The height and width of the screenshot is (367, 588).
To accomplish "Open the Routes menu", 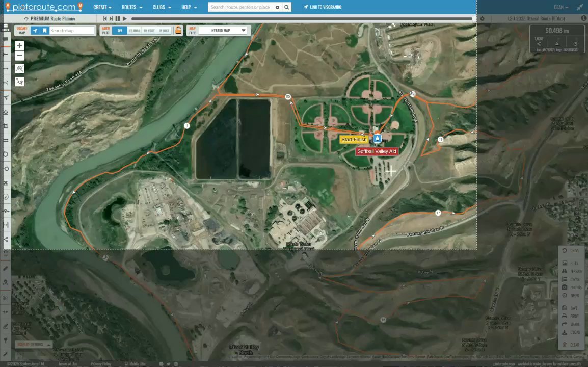I will (132, 7).
